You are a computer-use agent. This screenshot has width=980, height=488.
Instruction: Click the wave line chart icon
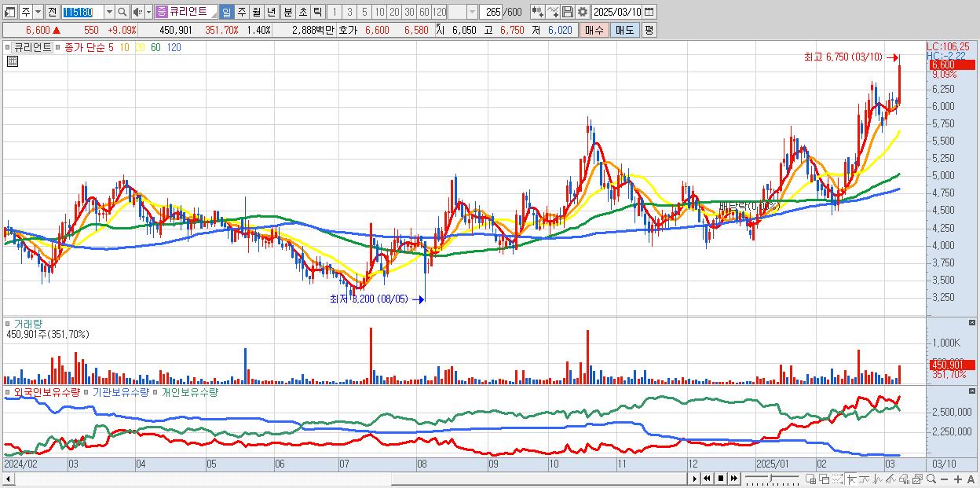tap(865, 479)
